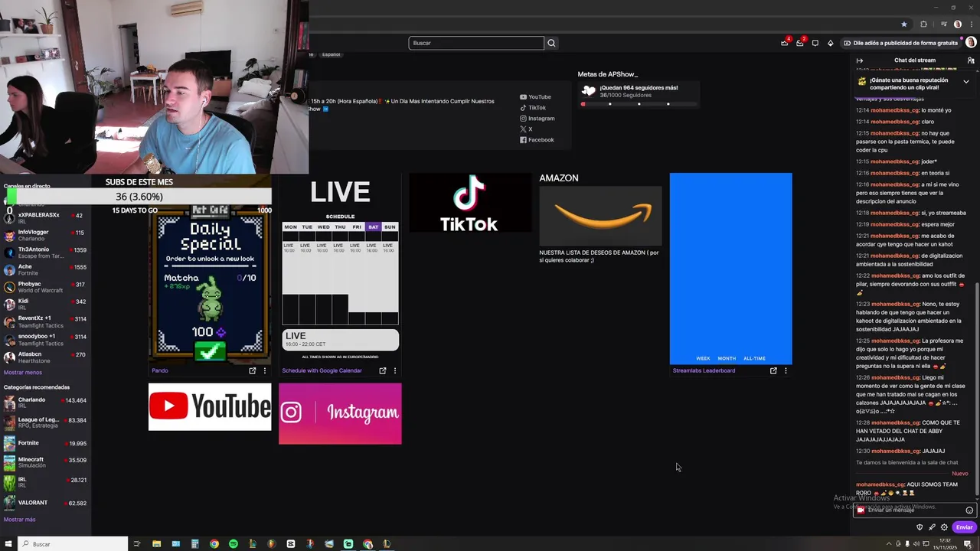Select the ALL-TIME leaderboard tab

coord(754,358)
